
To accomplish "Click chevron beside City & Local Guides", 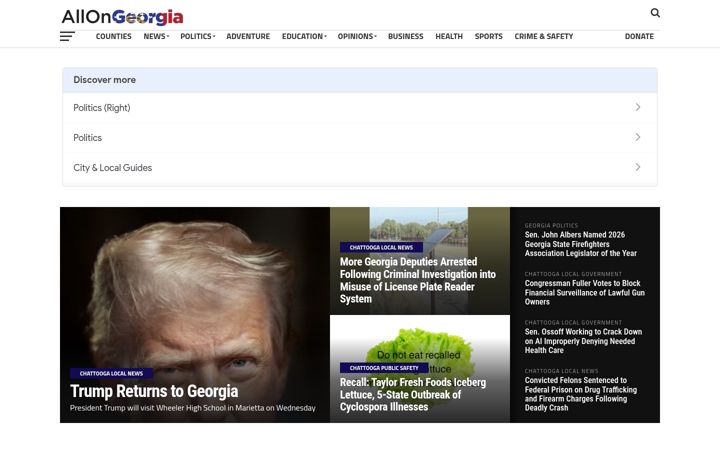I will pyautogui.click(x=638, y=167).
